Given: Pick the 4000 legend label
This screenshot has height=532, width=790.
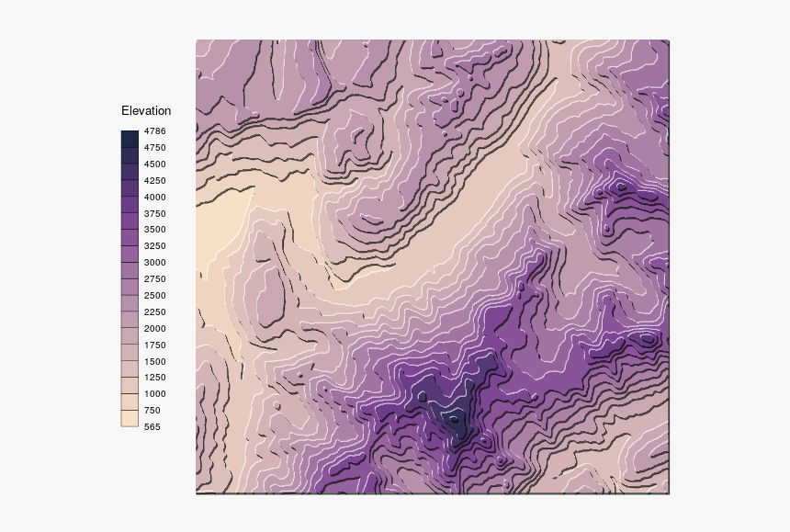Looking at the screenshot, I should [x=154, y=198].
